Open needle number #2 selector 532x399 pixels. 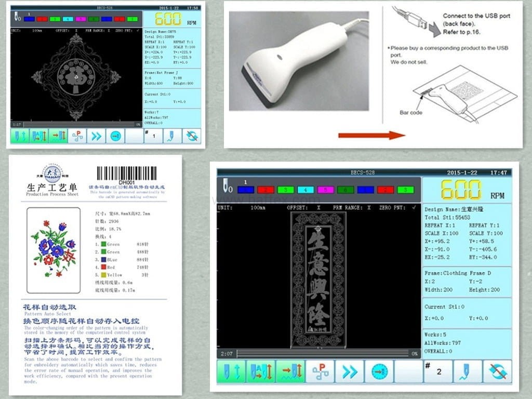[437, 372]
